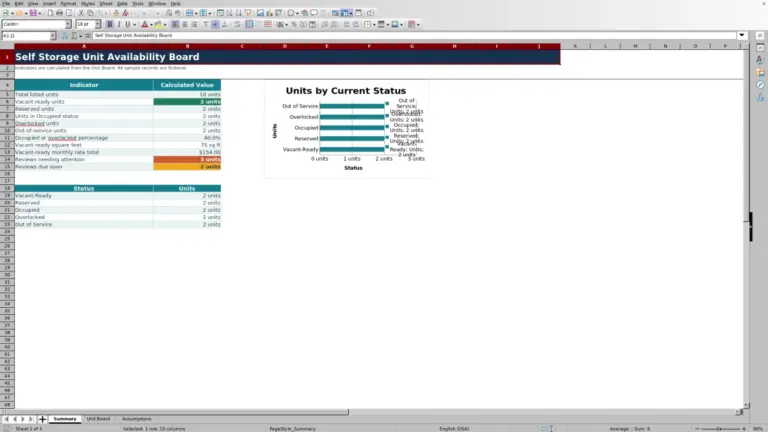The height and width of the screenshot is (432, 768).
Task: Align cell text to the right
Action: coord(194,24)
